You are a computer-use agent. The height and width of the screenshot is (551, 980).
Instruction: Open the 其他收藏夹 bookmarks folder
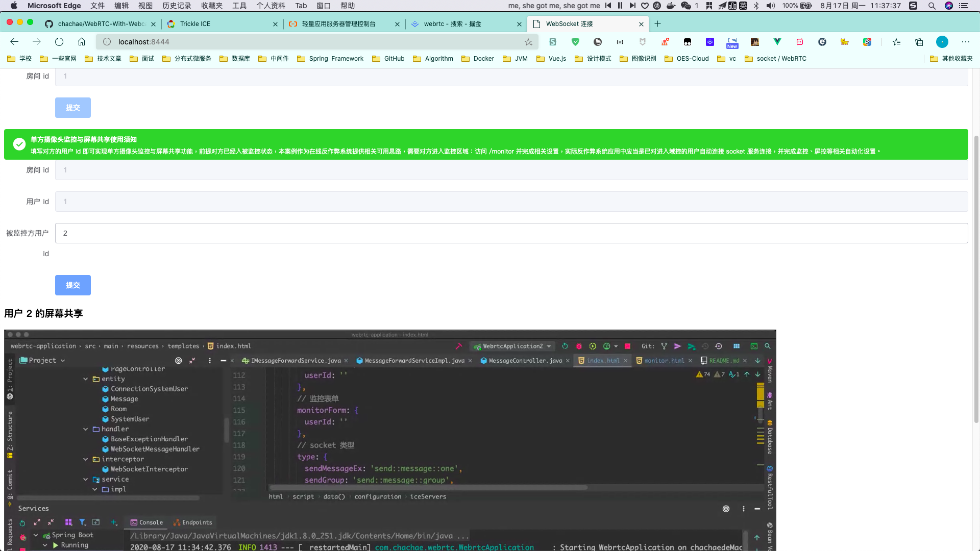951,59
